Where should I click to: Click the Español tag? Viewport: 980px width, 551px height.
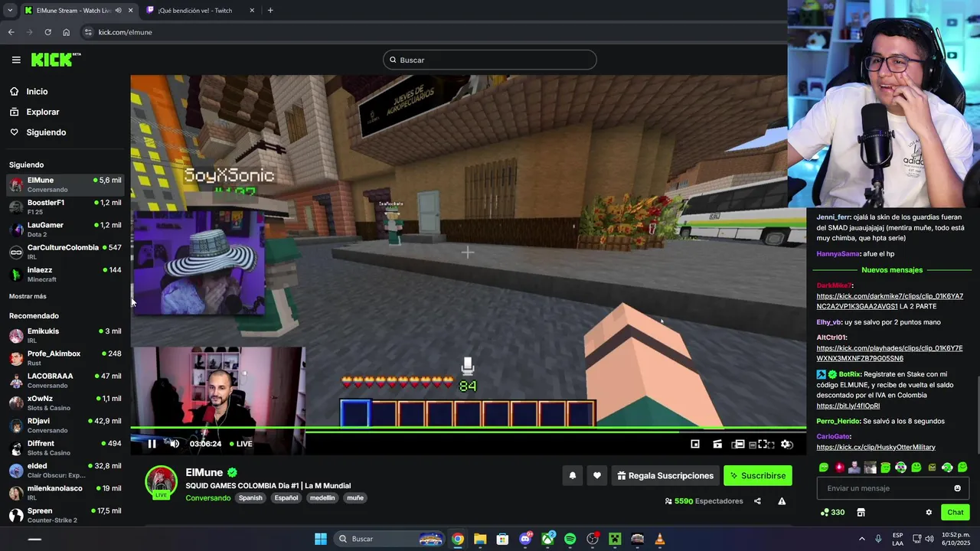(x=286, y=497)
